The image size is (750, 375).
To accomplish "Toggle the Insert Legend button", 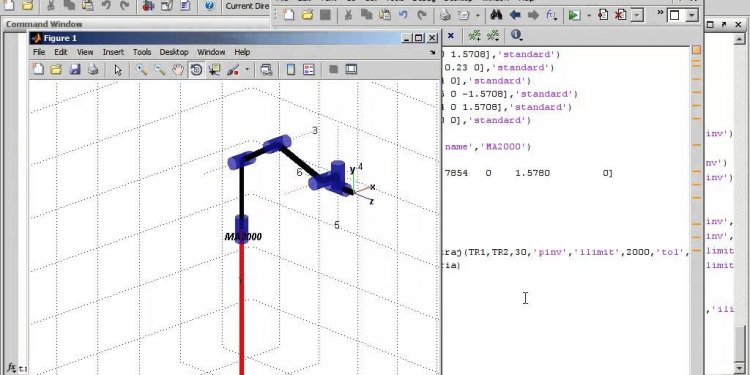I will (309, 70).
